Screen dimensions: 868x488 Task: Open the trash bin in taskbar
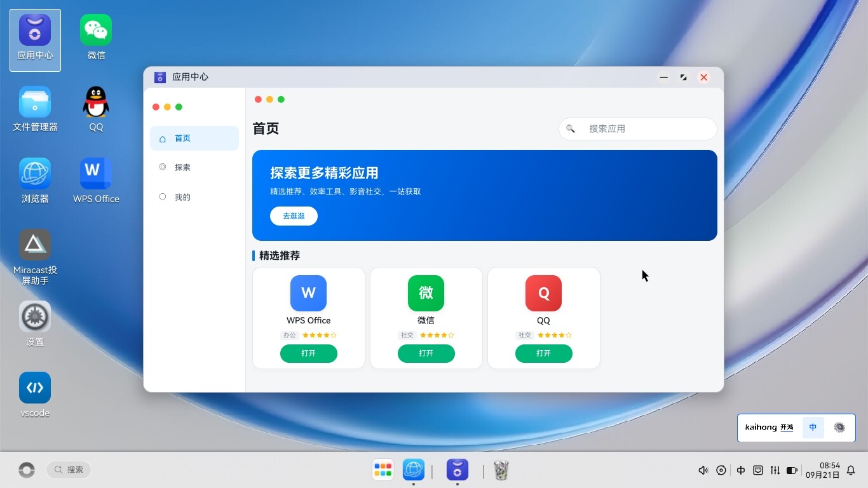click(x=501, y=470)
